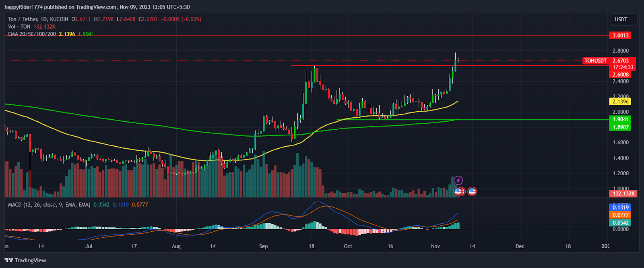This screenshot has height=268, width=644.
Task: Select the MACD (12, 26, close, 9, EMA, EMA) legend
Action: click(x=49, y=205)
